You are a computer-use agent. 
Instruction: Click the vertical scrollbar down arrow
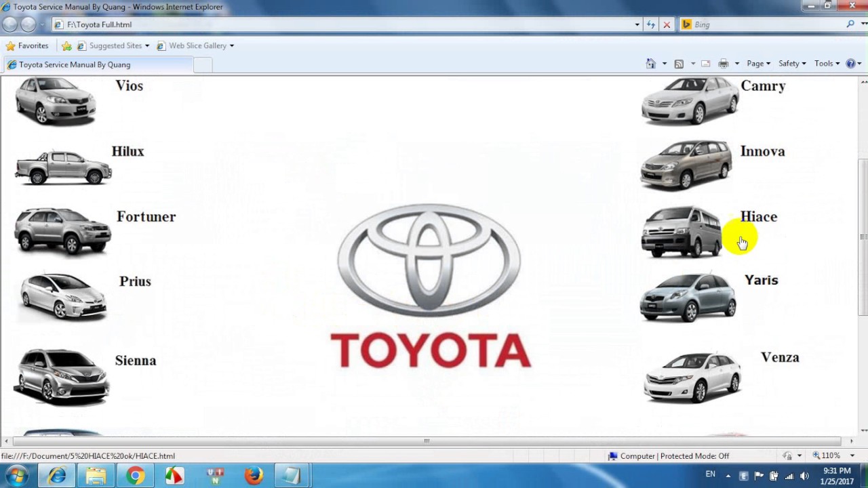tap(863, 430)
